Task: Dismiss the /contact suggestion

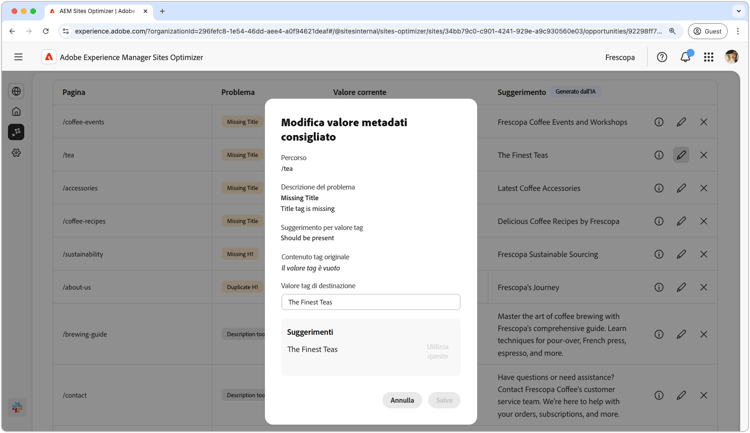Action: click(x=704, y=395)
